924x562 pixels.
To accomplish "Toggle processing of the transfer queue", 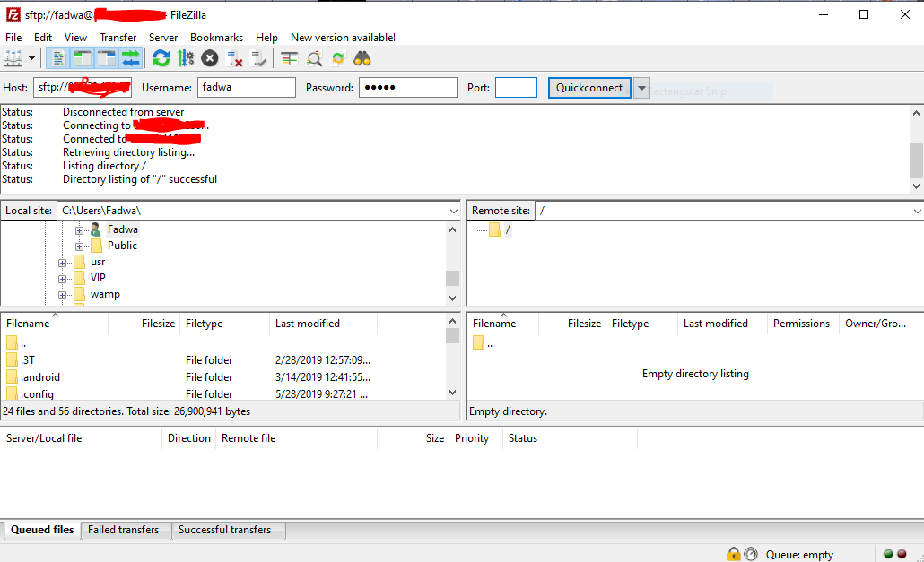I will tap(186, 58).
